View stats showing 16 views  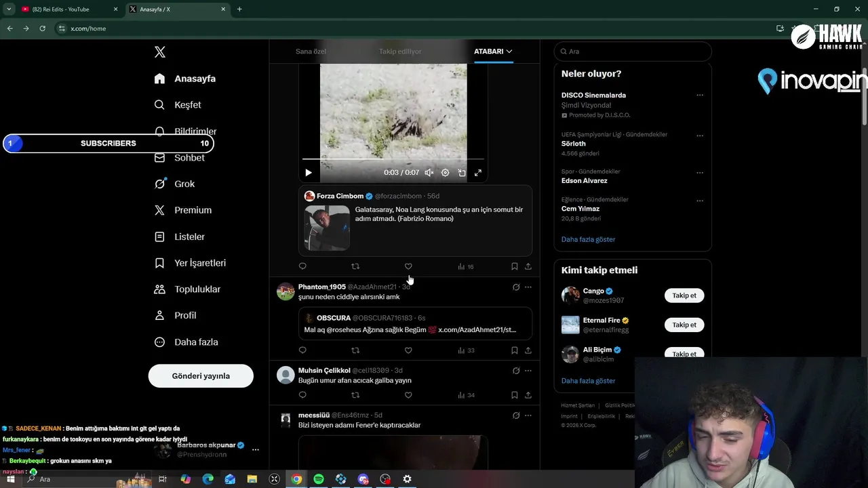(x=466, y=266)
